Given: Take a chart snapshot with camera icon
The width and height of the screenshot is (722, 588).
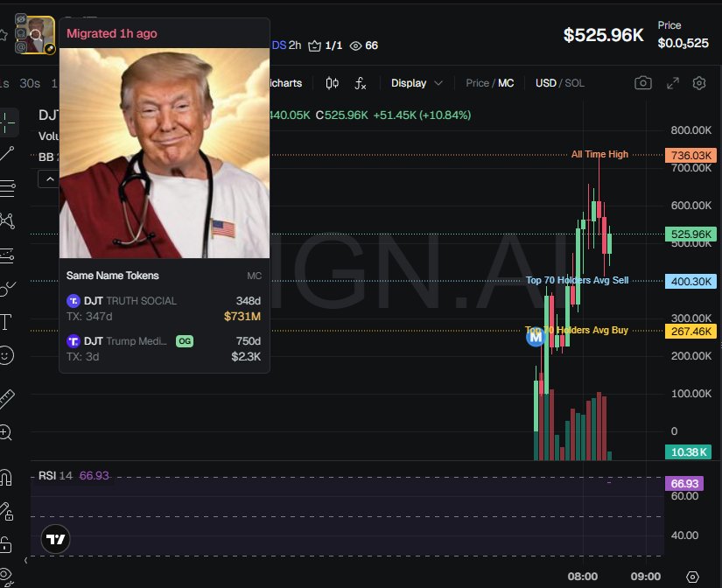Looking at the screenshot, I should click(643, 83).
